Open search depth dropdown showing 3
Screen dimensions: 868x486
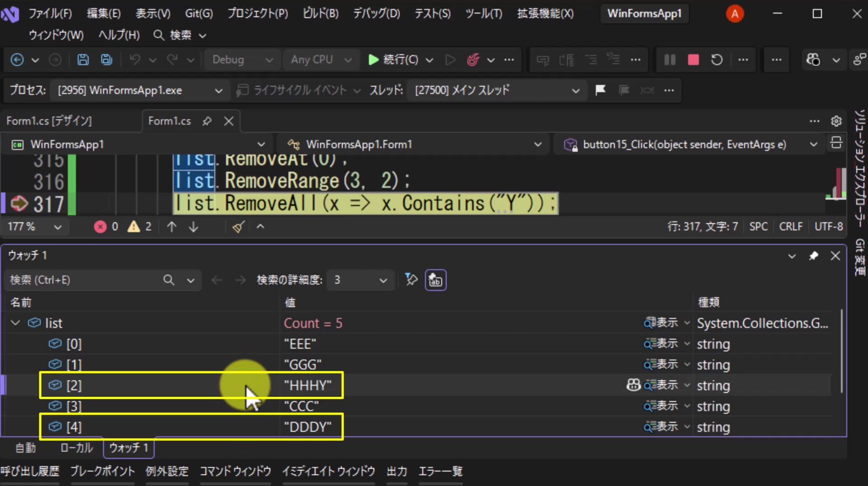coord(360,280)
